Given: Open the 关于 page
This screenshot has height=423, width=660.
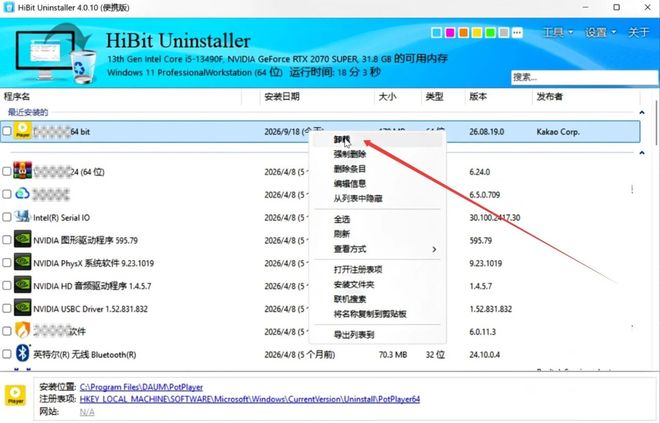Looking at the screenshot, I should point(638,32).
